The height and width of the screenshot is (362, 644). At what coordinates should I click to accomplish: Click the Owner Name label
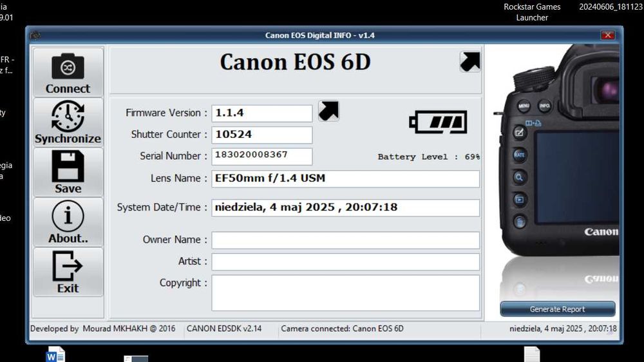coord(175,240)
